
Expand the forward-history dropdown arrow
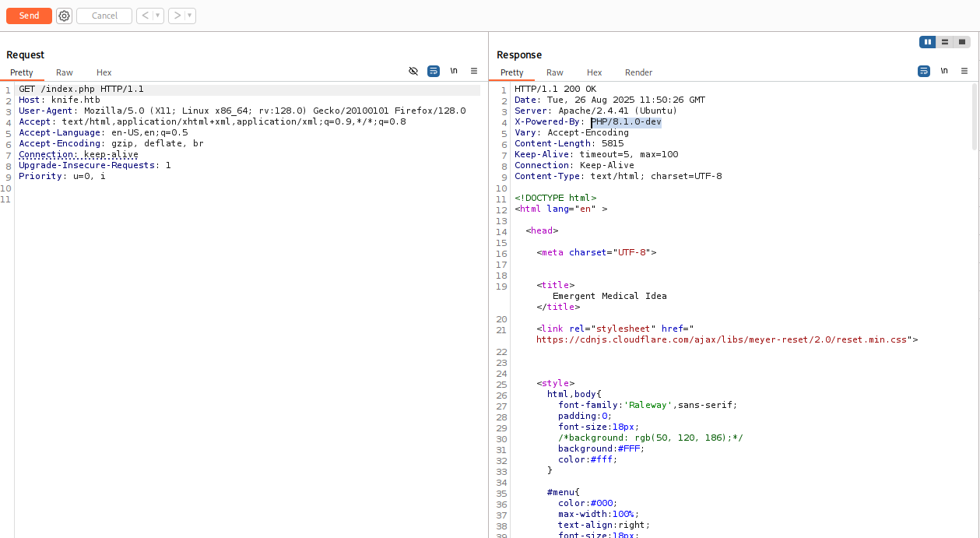190,16
